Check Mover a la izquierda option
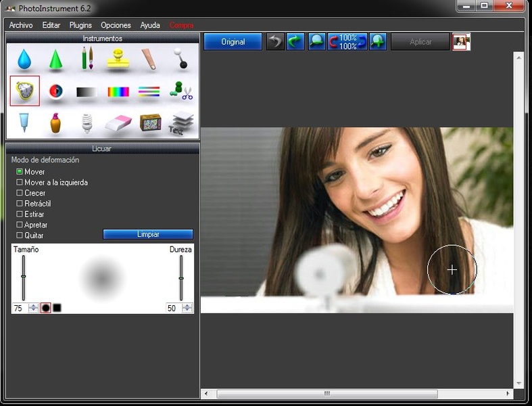 [x=20, y=183]
